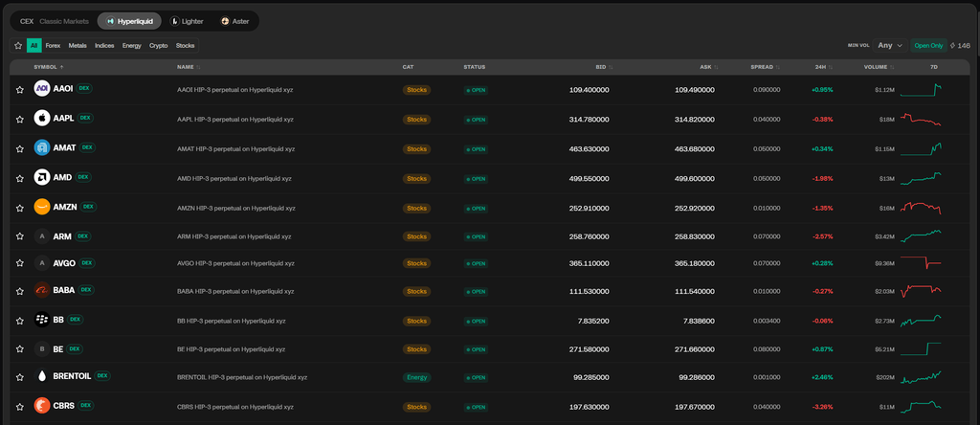Click the AMD logo icon

[42, 177]
